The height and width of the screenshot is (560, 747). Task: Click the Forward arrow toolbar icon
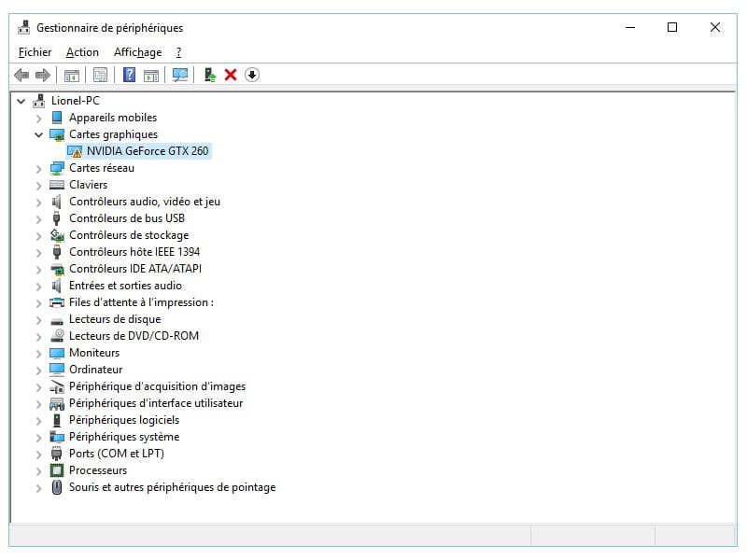coord(43,75)
